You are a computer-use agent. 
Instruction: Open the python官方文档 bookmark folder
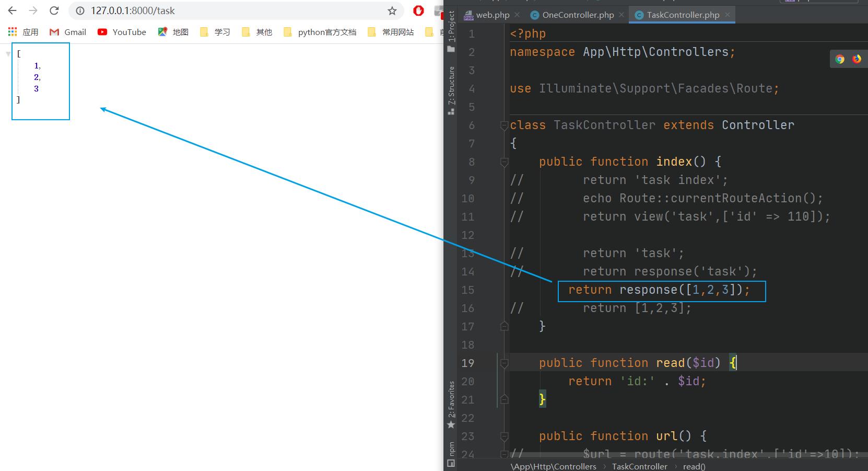click(x=320, y=32)
